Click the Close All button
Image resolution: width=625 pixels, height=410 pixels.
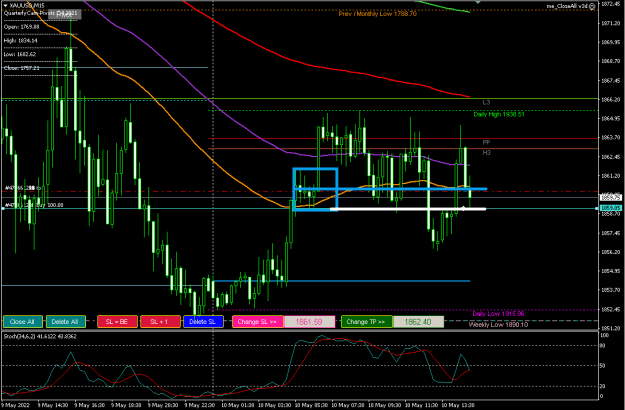point(22,322)
